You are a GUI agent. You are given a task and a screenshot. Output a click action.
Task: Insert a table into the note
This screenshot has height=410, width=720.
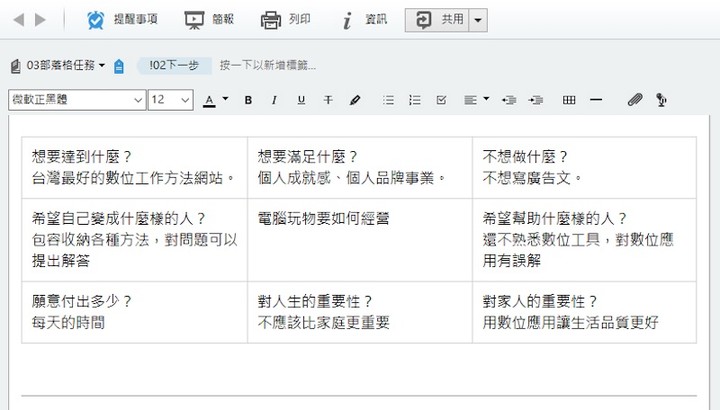click(569, 100)
